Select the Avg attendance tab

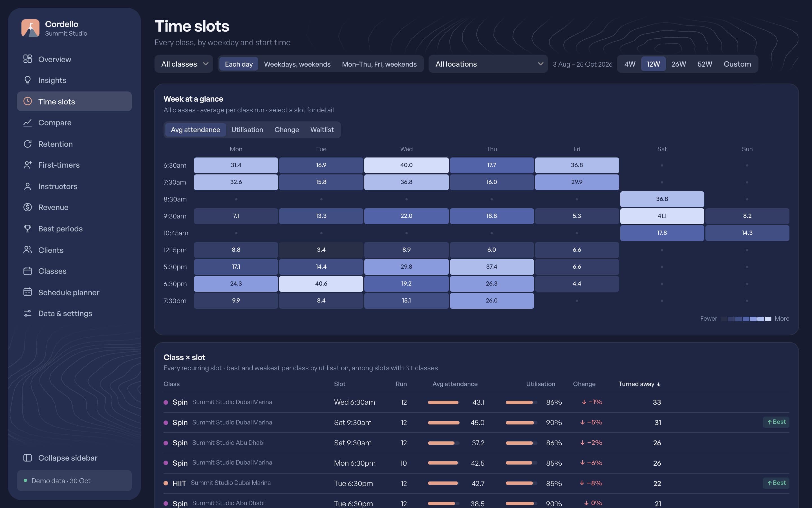coord(195,130)
